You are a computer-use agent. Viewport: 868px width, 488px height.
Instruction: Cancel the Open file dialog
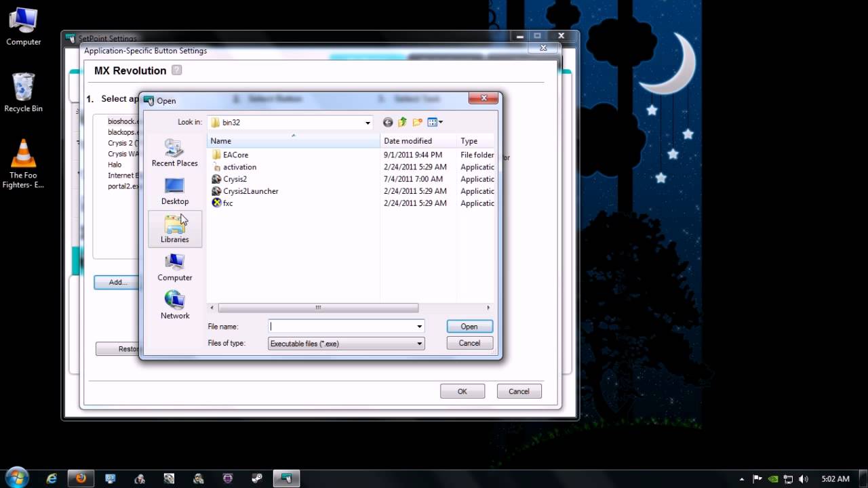[x=469, y=344]
